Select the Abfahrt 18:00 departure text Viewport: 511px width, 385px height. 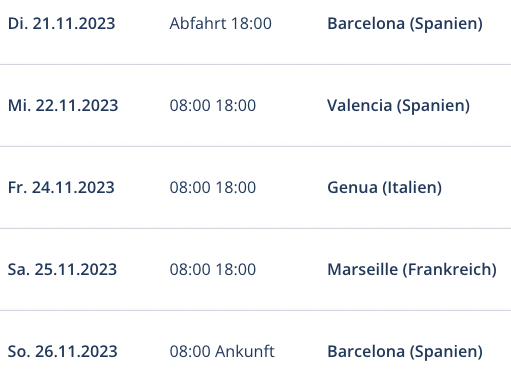click(220, 24)
